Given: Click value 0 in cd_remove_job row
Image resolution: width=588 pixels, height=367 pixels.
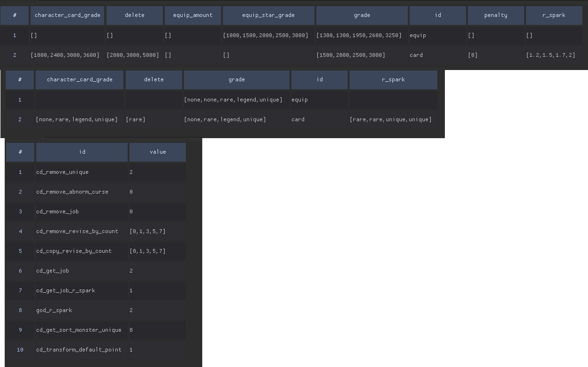Looking at the screenshot, I should coord(158,211).
